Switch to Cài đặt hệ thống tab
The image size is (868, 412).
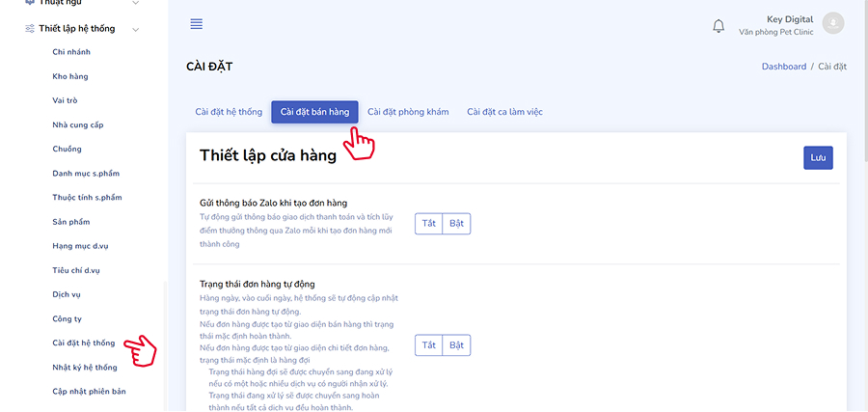click(x=229, y=112)
